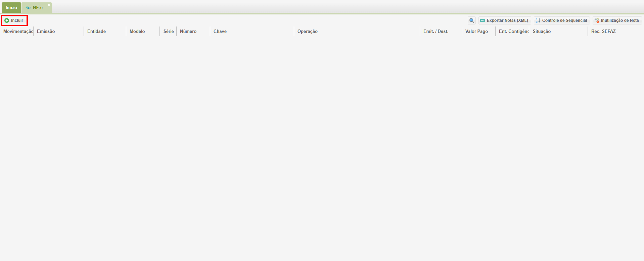Switch to the Início tab

pos(11,7)
